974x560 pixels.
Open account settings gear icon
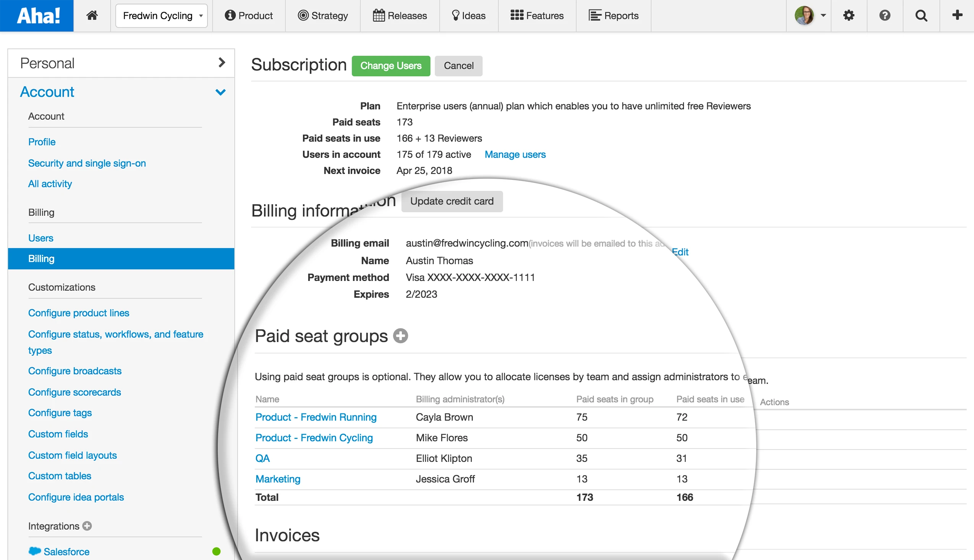pos(848,15)
